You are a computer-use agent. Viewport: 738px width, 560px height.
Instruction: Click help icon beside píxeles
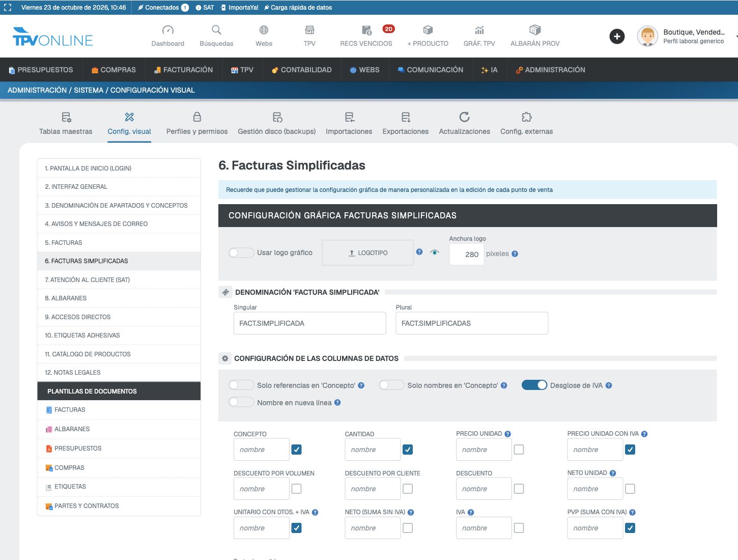(515, 254)
